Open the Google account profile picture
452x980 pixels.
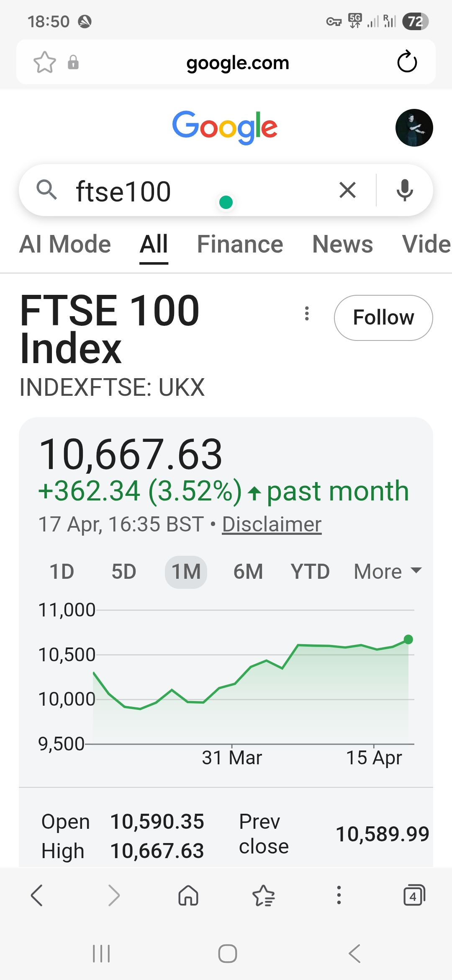(x=414, y=128)
